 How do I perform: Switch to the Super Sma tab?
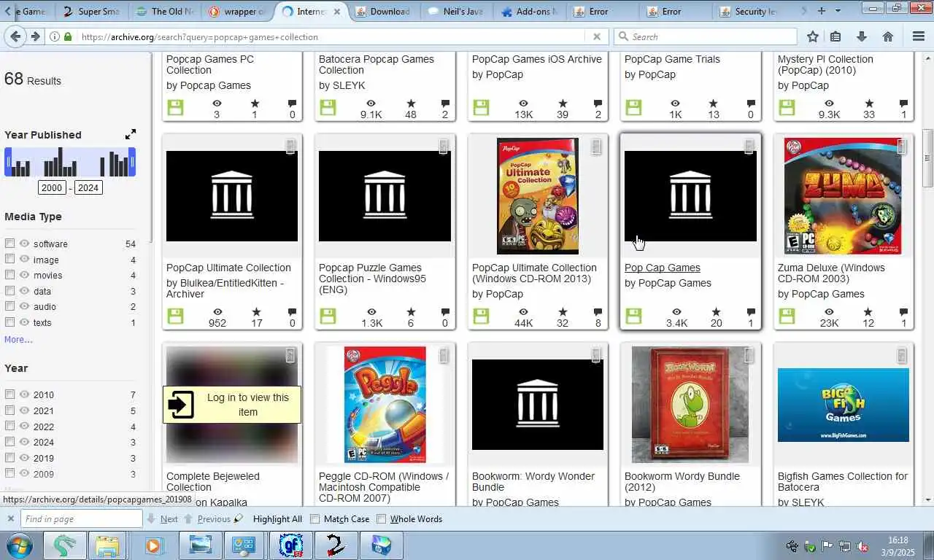(91, 11)
